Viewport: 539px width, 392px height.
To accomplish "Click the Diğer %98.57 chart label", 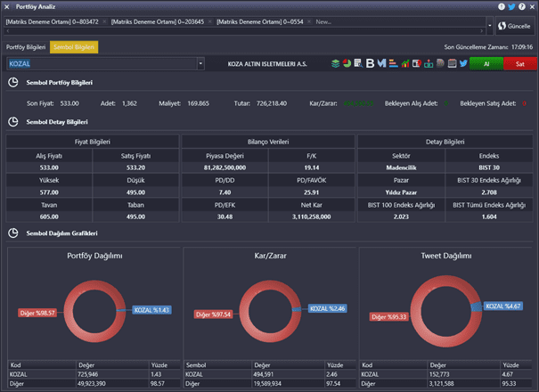I will pyautogui.click(x=37, y=313).
